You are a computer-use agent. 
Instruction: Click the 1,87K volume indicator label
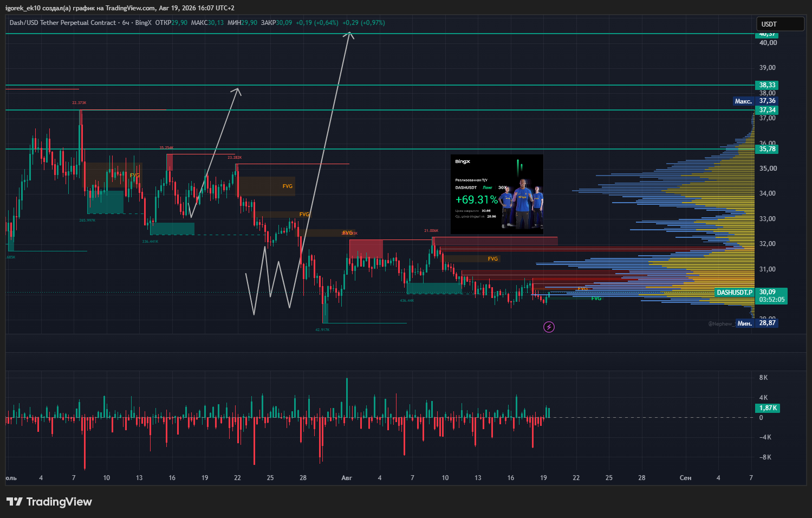(768, 408)
